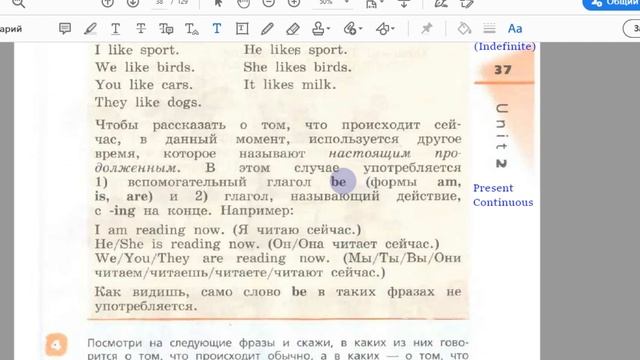This screenshot has width=640, height=360.
Task: Click the vertical Unit 2 label
Action: (x=502, y=136)
